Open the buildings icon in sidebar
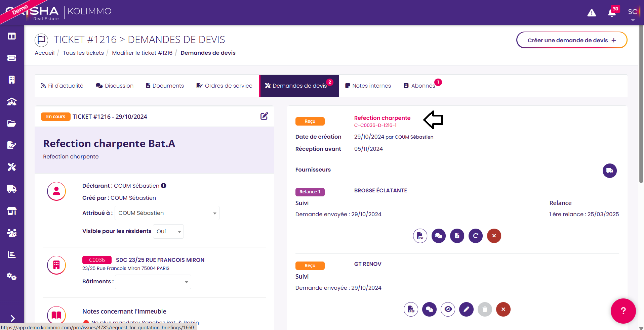The image size is (644, 330). pyautogui.click(x=12, y=80)
